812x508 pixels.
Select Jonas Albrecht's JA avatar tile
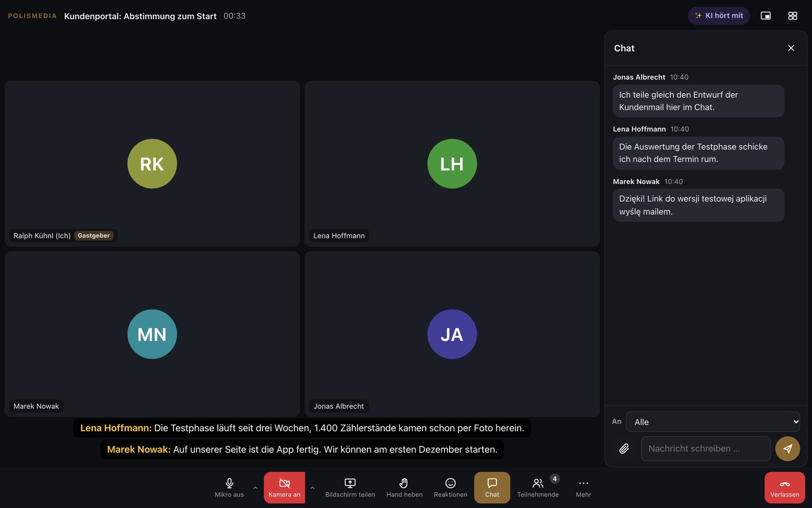click(x=452, y=334)
